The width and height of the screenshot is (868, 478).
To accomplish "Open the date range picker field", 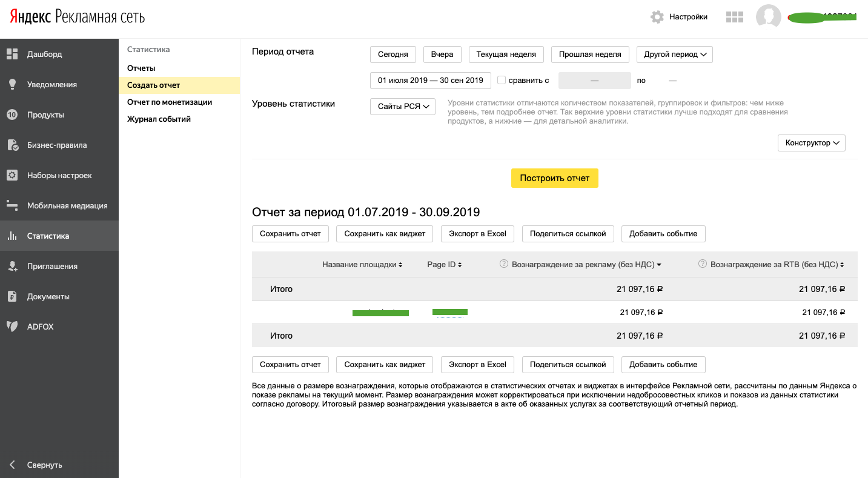I will [x=431, y=80].
